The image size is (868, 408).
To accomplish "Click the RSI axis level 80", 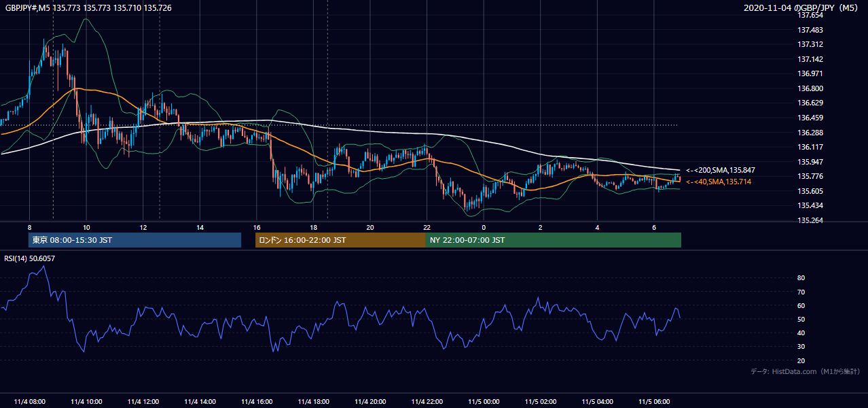I will point(801,278).
